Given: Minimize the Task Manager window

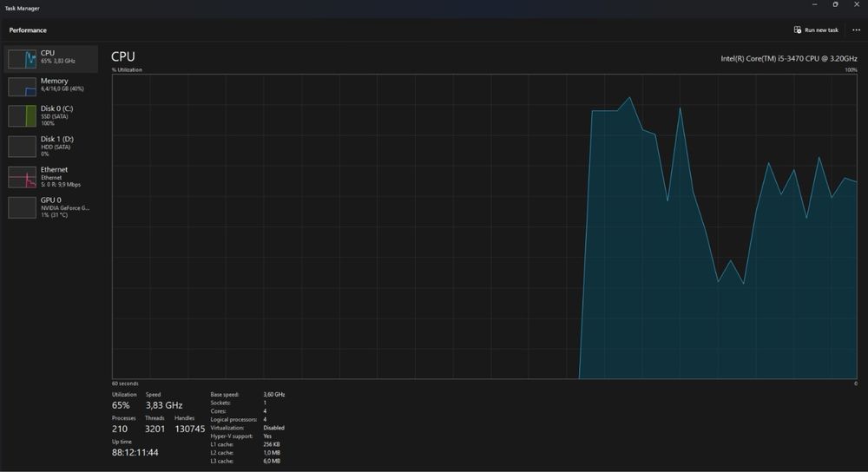Looking at the screenshot, I should click(x=814, y=4).
